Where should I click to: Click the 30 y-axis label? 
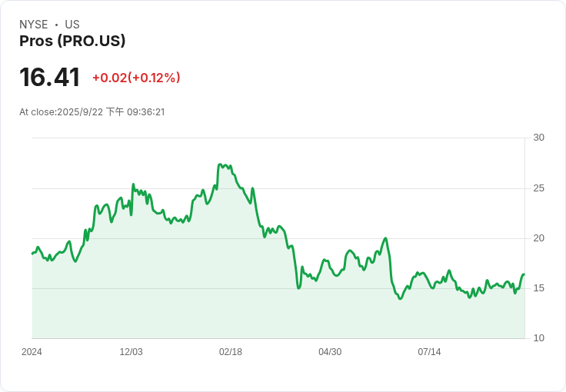click(x=538, y=138)
